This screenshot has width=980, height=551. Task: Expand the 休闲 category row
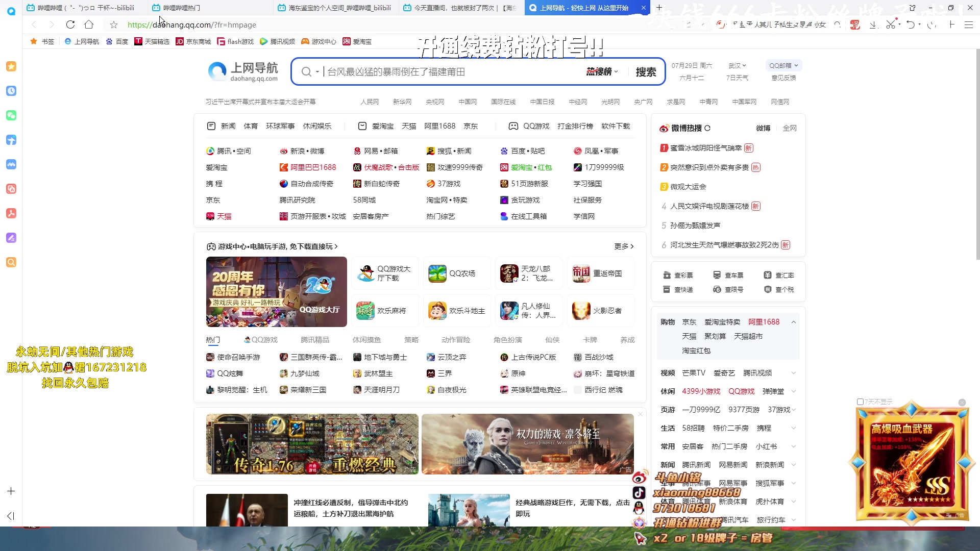794,391
